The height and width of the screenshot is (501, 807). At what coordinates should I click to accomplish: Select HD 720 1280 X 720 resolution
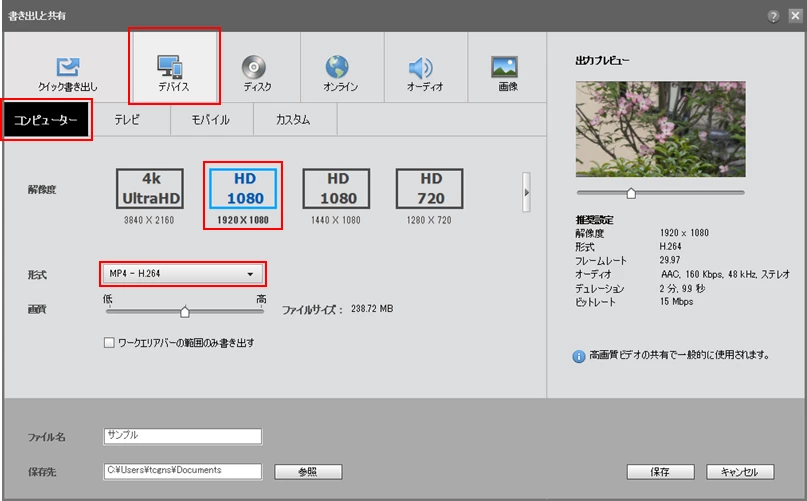(x=429, y=196)
